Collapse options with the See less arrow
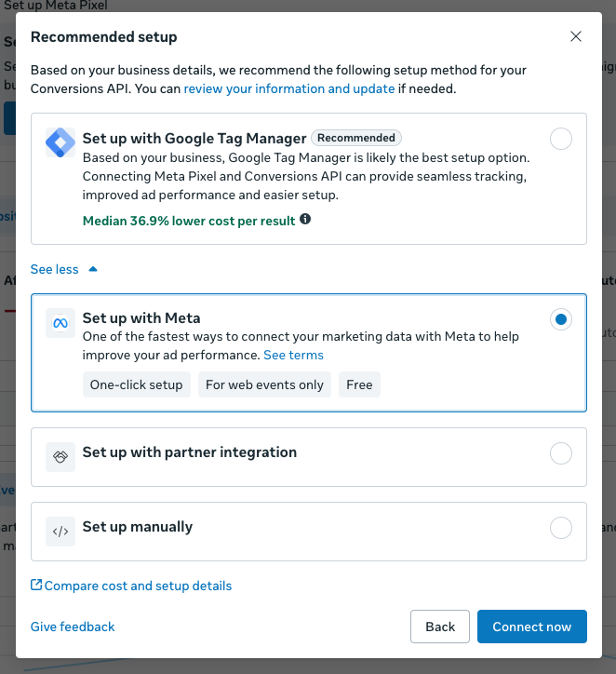This screenshot has height=674, width=616. (93, 270)
